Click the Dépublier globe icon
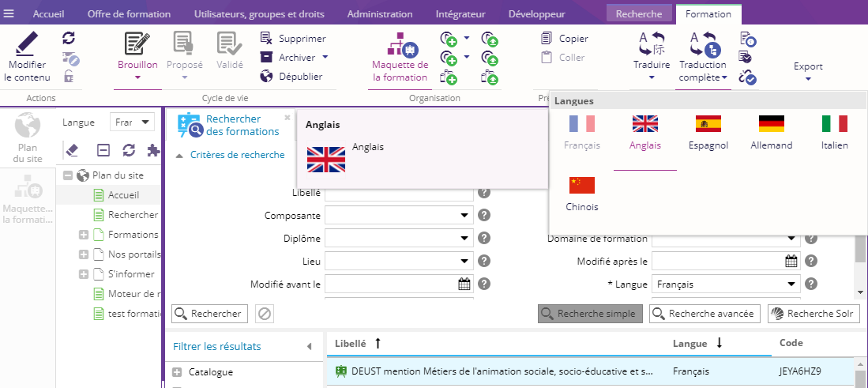 coord(267,77)
